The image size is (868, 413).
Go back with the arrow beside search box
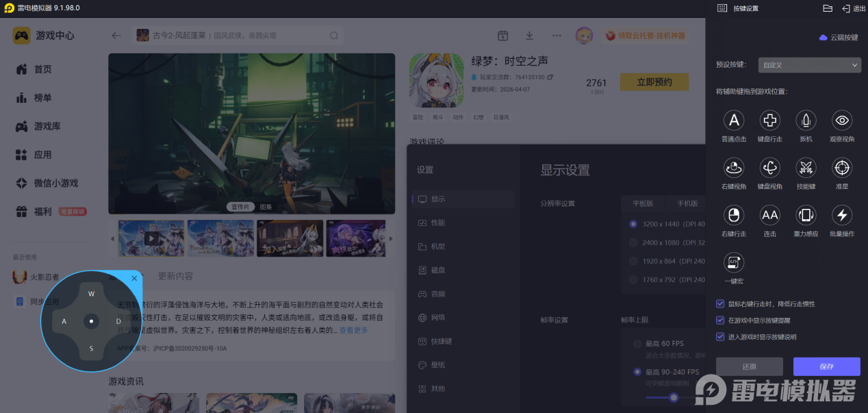point(116,36)
